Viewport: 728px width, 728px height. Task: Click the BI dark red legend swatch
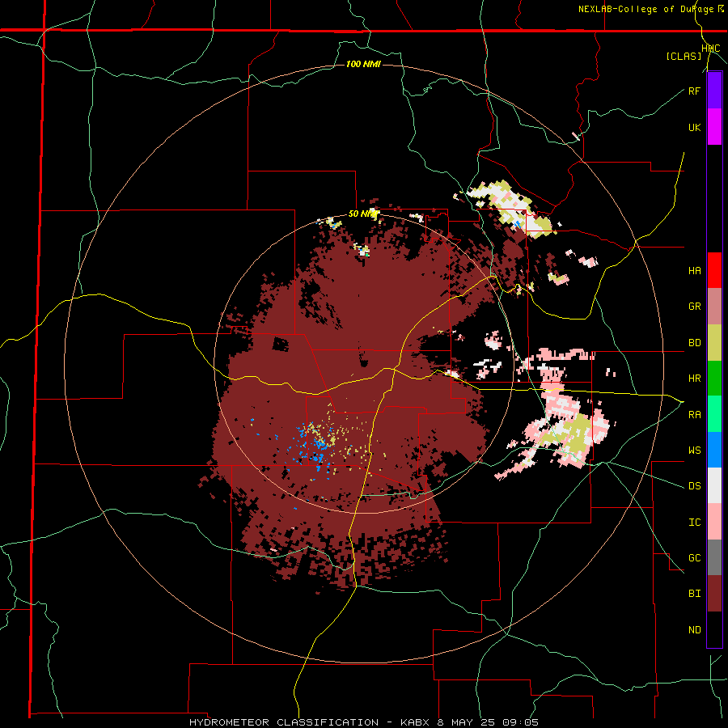(714, 594)
